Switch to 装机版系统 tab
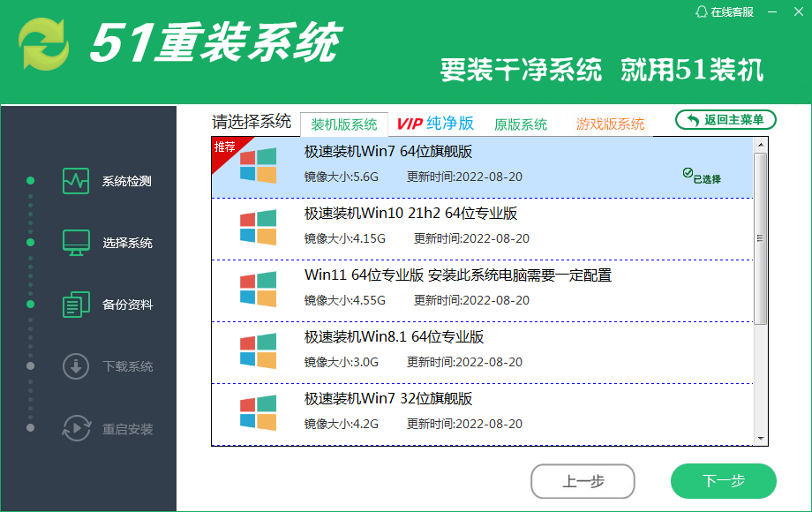Image resolution: width=812 pixels, height=512 pixels. [x=344, y=124]
